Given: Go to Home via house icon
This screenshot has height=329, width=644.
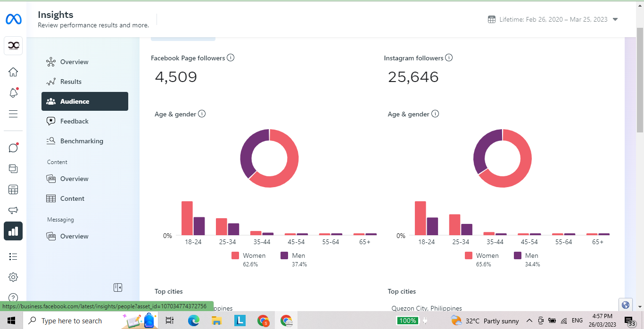Looking at the screenshot, I should pos(13,72).
